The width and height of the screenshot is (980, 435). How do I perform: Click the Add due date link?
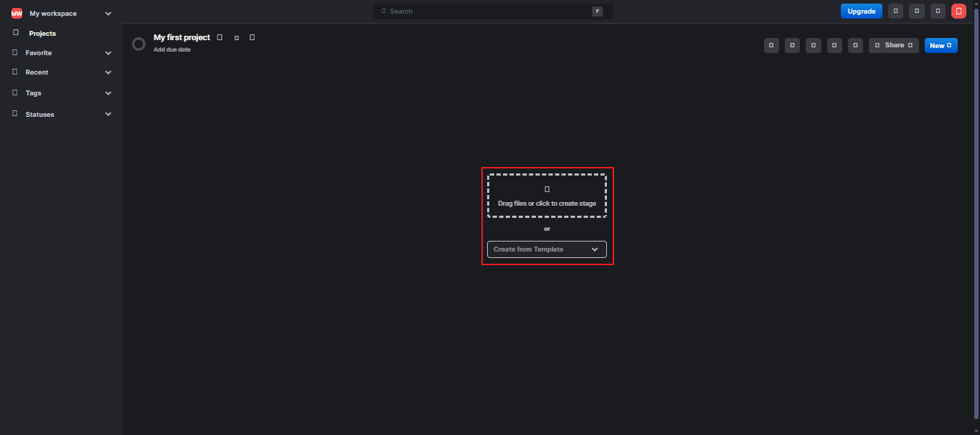coord(171,49)
